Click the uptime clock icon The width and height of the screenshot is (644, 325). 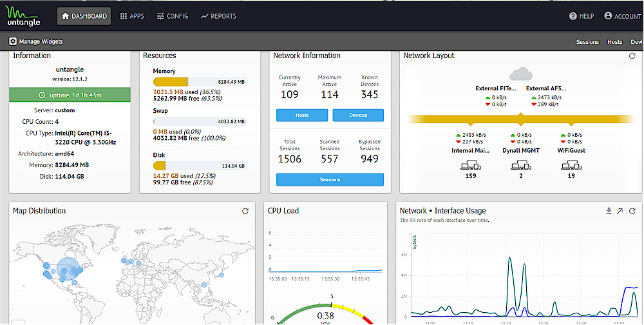tap(41, 95)
